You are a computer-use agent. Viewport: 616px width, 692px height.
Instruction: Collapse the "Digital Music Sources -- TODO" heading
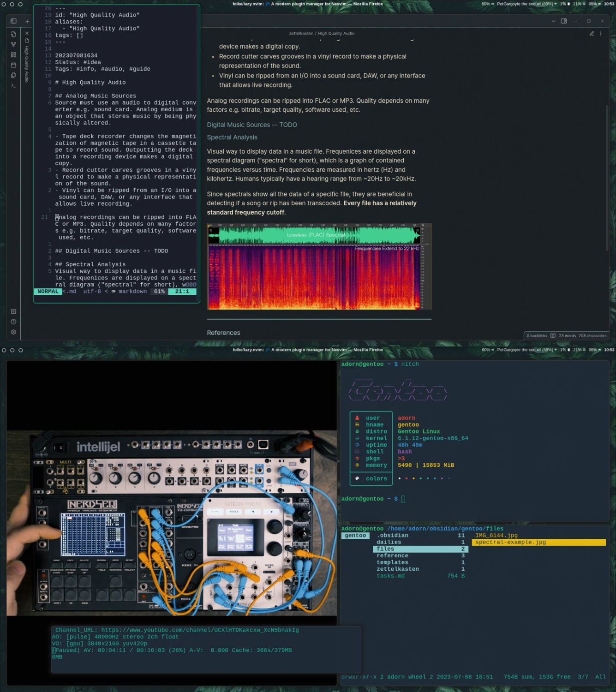(252, 125)
